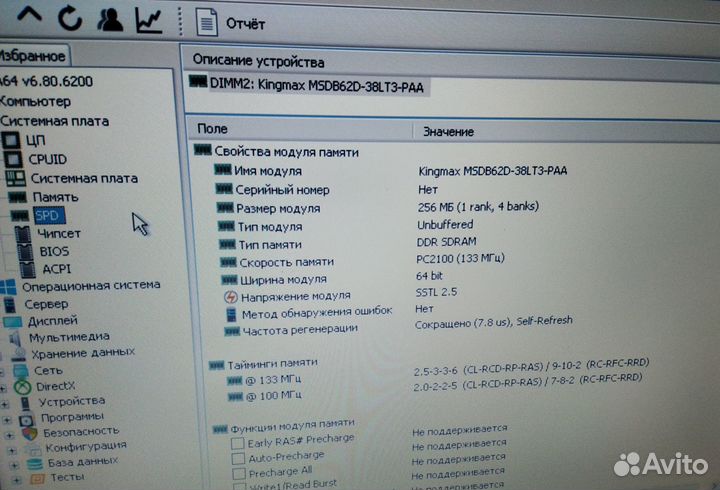Image resolution: width=720 pixels, height=490 pixels.
Task: Select the @ 133 МГц timings row
Action: coord(439,374)
